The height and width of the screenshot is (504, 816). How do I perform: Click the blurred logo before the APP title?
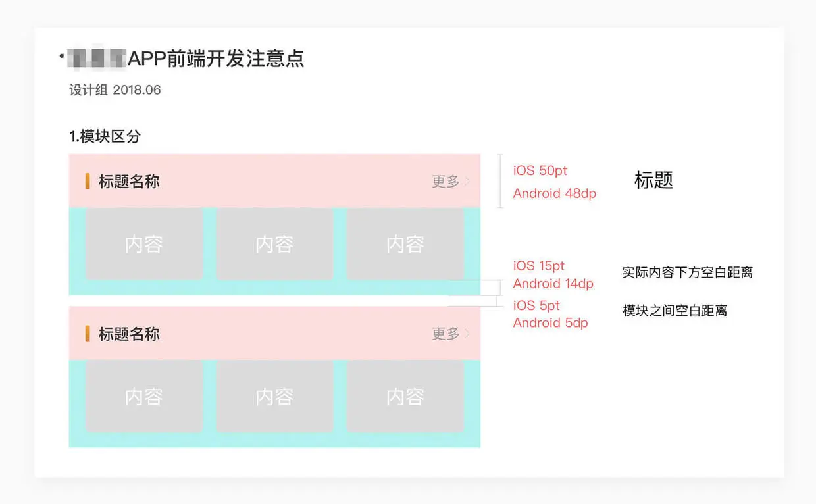point(96,59)
